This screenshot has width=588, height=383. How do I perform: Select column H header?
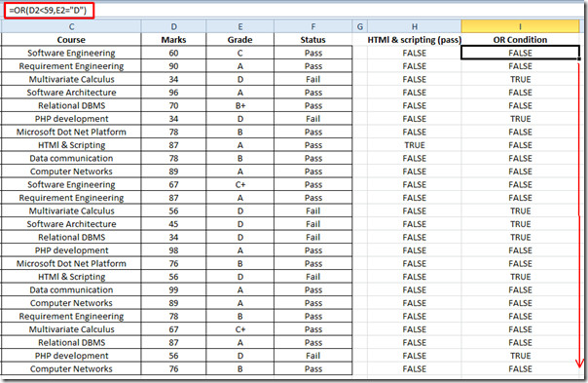point(415,26)
